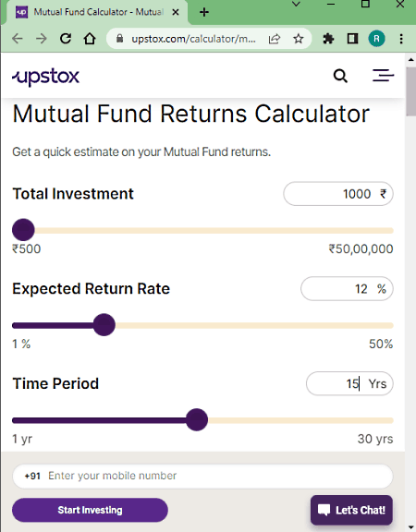This screenshot has width=416, height=532.
Task: Click the Expected Return Rate slider handle
Action: [104, 325]
